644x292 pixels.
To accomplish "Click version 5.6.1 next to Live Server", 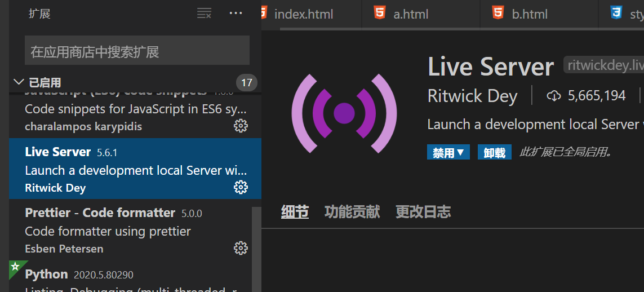I will (107, 153).
